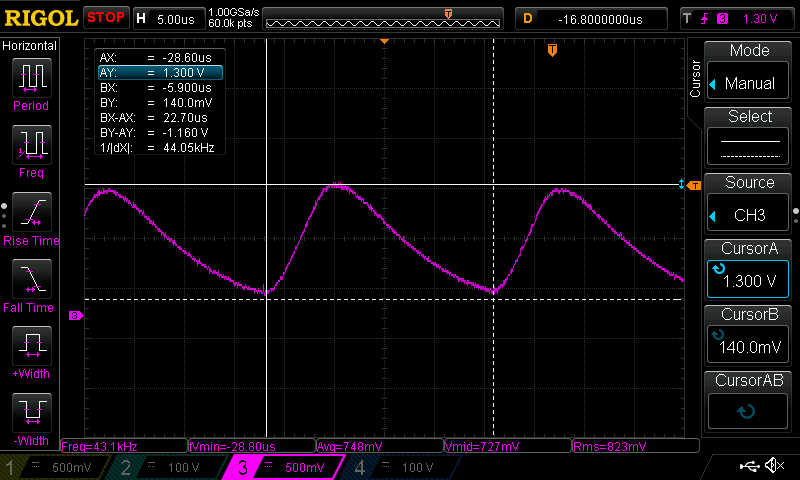Click the Avg=748mV measurement result
The width and height of the screenshot is (800, 480).
click(x=380, y=446)
